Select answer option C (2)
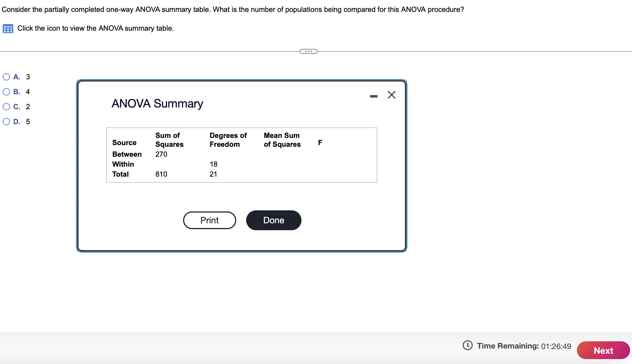632x364 pixels. (6, 107)
